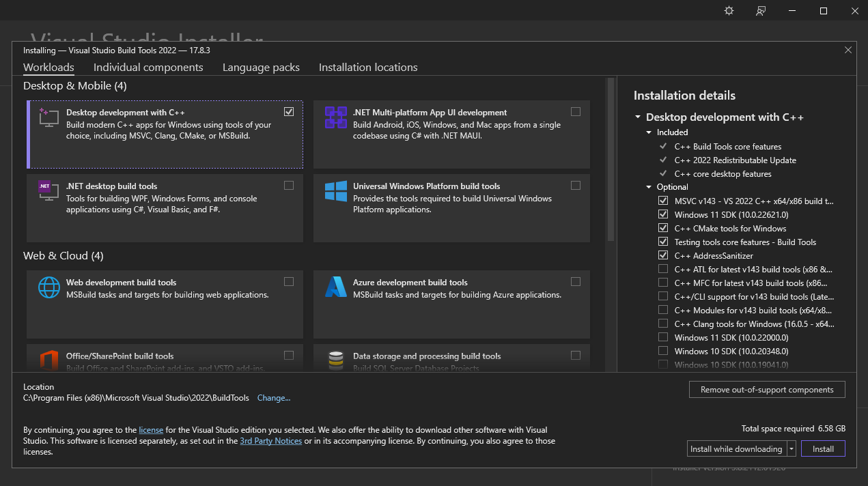Click the BuildTools installation path text
This screenshot has height=486, width=868.
pos(136,398)
